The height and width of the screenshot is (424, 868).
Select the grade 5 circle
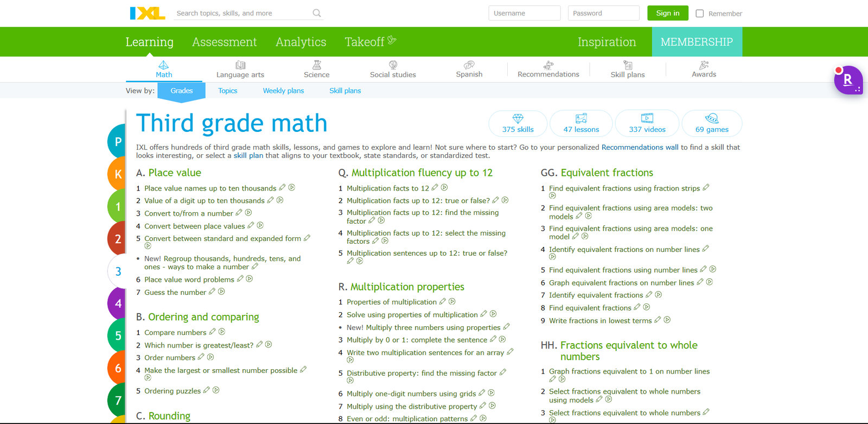(x=117, y=336)
